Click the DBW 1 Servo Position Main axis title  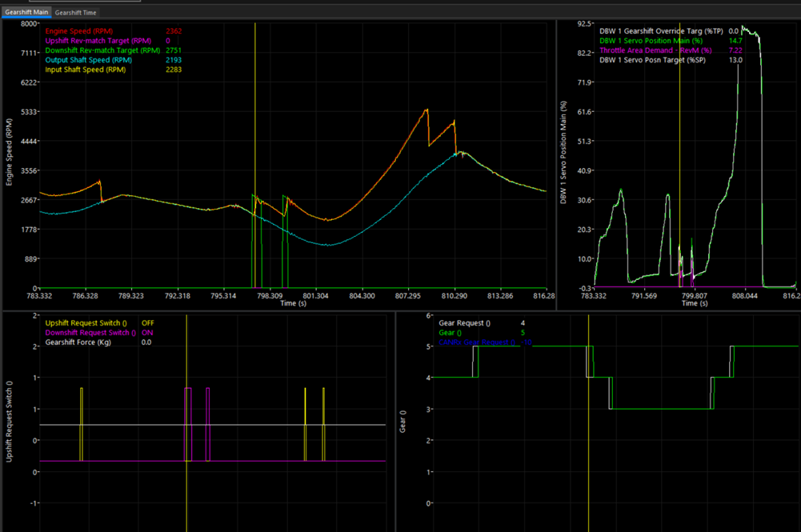(x=563, y=152)
